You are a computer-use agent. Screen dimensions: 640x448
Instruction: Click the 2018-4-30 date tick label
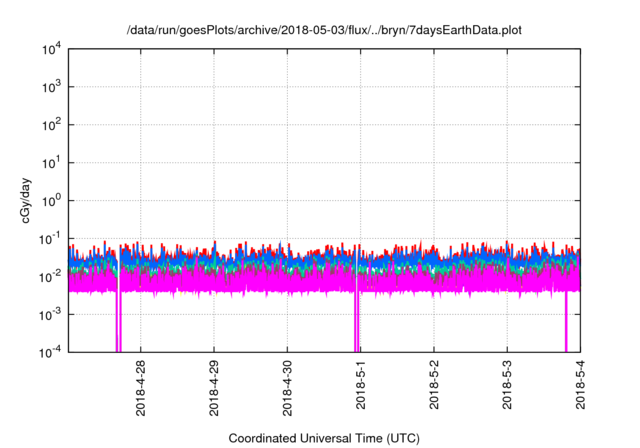pyautogui.click(x=287, y=388)
